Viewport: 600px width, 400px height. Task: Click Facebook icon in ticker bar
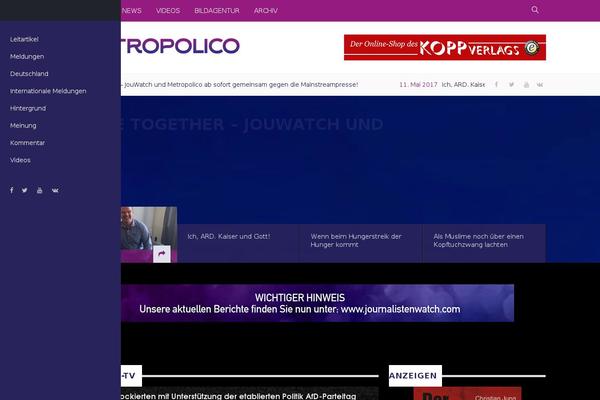pyautogui.click(x=496, y=85)
